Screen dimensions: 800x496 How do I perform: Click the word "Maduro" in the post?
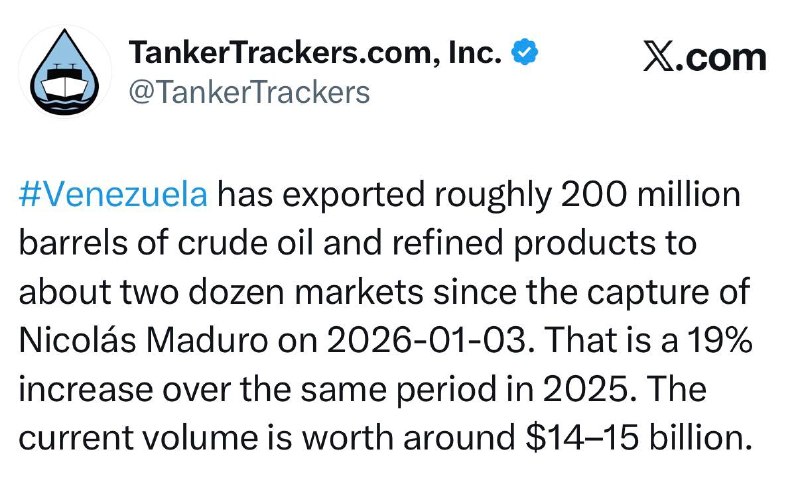point(206,340)
